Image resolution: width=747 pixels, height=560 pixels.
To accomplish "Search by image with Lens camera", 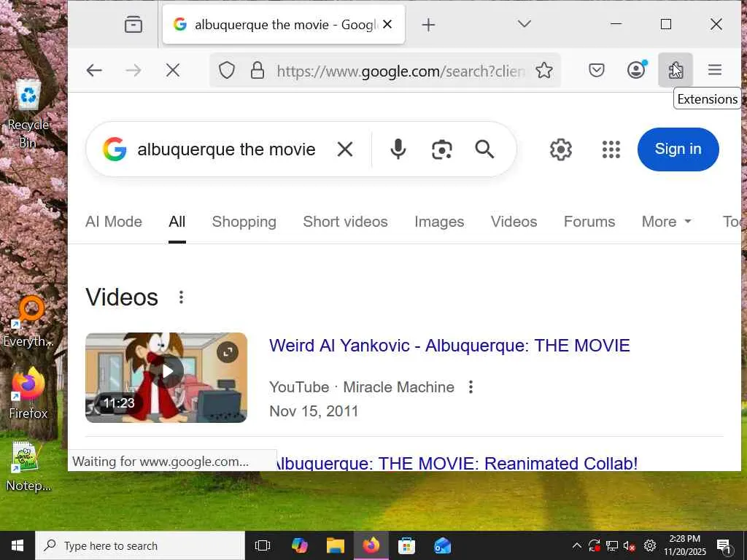I will coord(441,149).
